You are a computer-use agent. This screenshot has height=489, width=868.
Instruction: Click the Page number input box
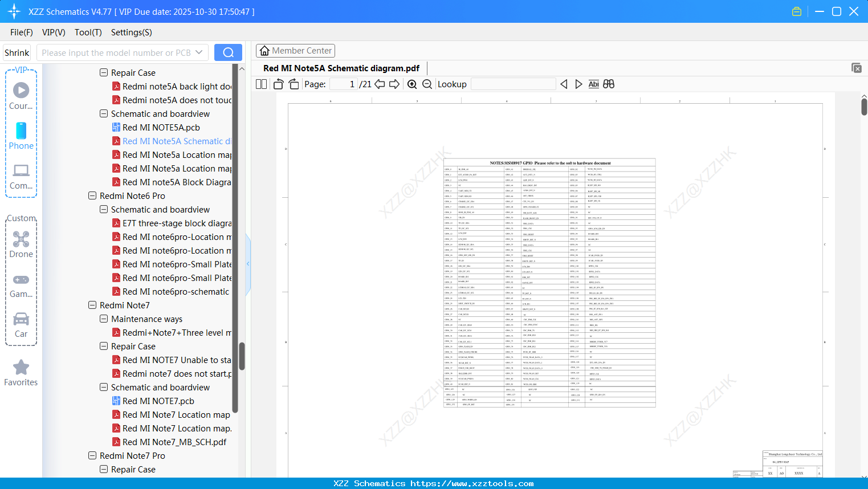343,84
